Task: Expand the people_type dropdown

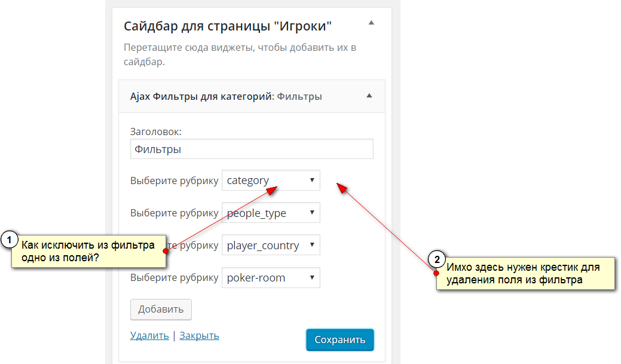Action: (271, 213)
